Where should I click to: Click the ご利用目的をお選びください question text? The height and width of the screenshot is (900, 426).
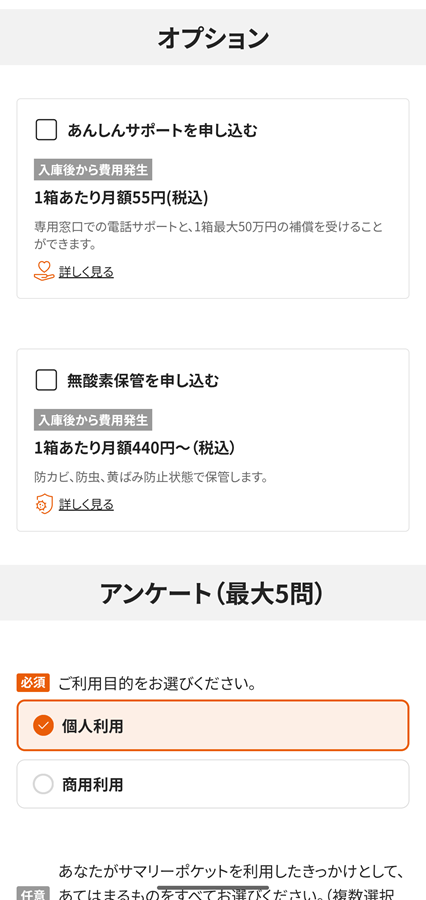tap(157, 684)
